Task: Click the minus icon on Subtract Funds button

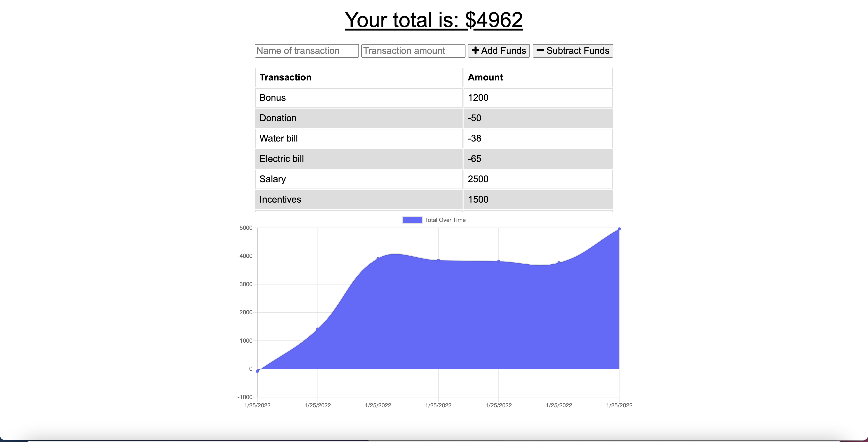Action: click(x=540, y=51)
